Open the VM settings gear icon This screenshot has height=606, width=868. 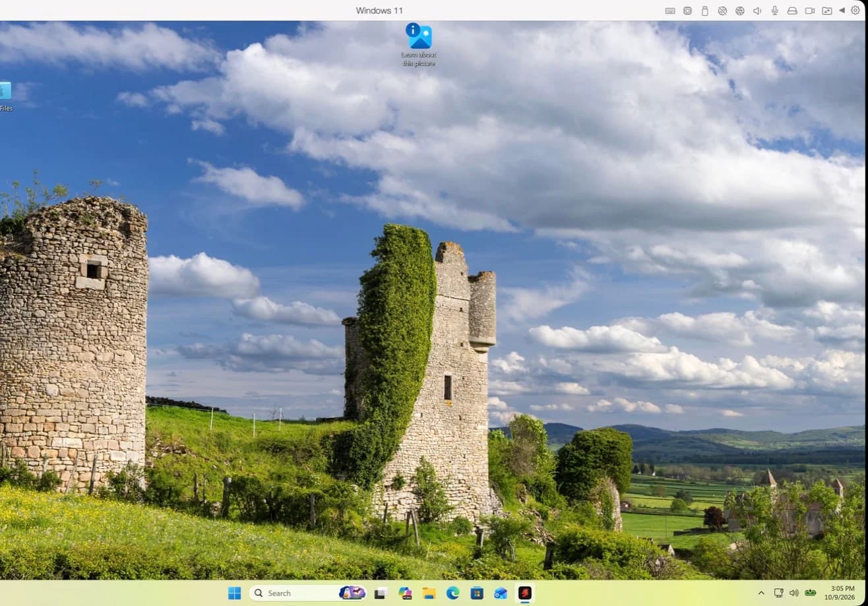click(x=855, y=11)
